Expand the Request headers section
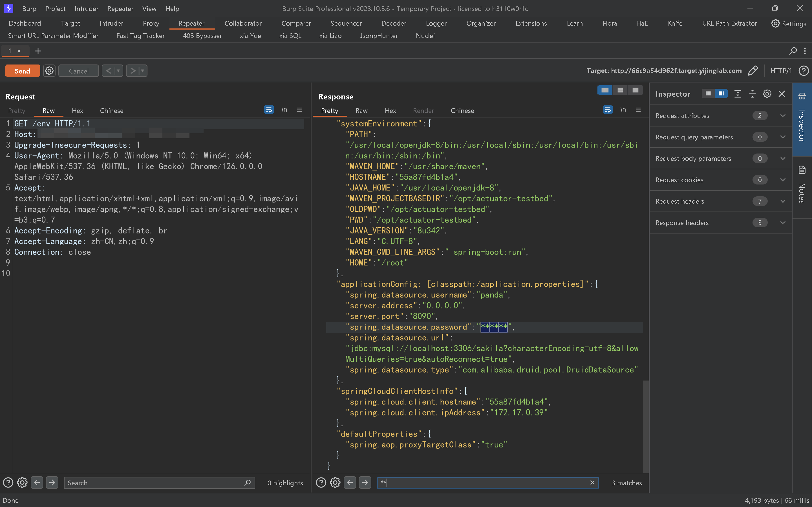812x507 pixels. (x=782, y=201)
